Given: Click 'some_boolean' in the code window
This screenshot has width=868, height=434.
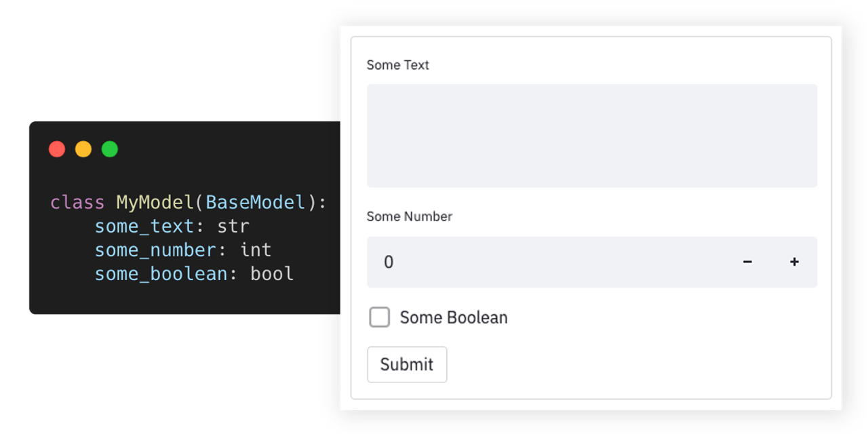Looking at the screenshot, I should 161,274.
